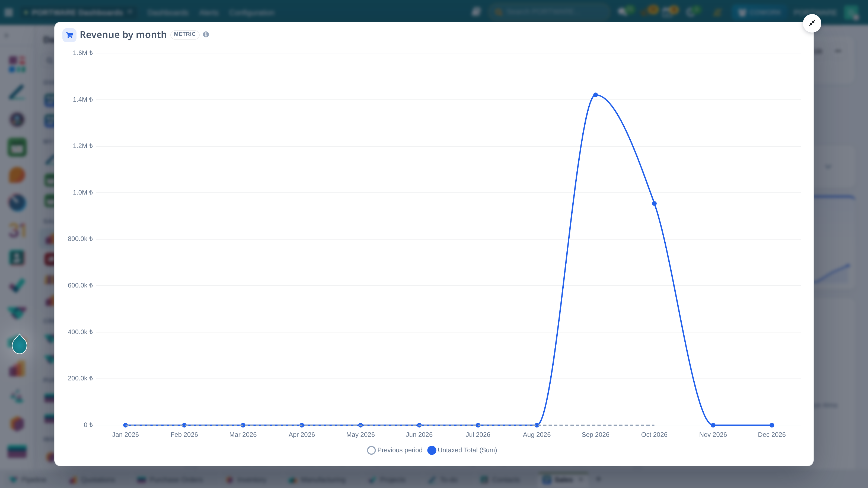Select the Dec 2026 data point
Image resolution: width=868 pixels, height=488 pixels.
pyautogui.click(x=772, y=425)
